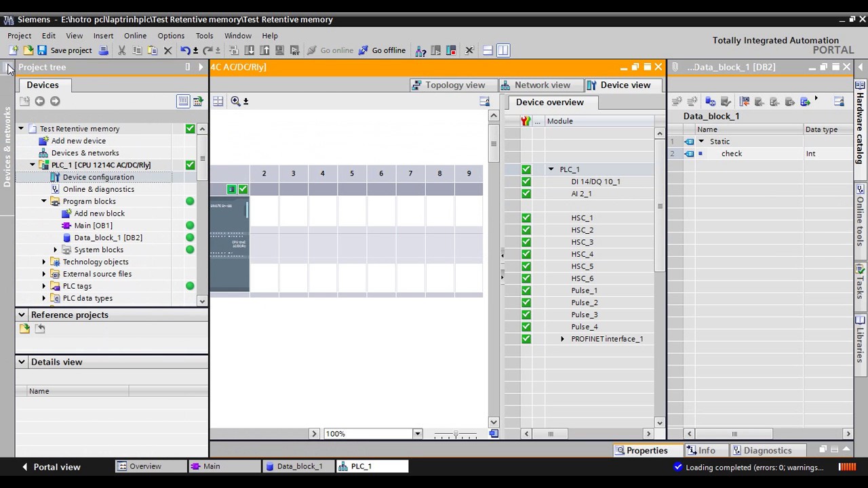The width and height of the screenshot is (868, 488).
Task: Click the zoom slider in the device view
Action: (x=456, y=434)
